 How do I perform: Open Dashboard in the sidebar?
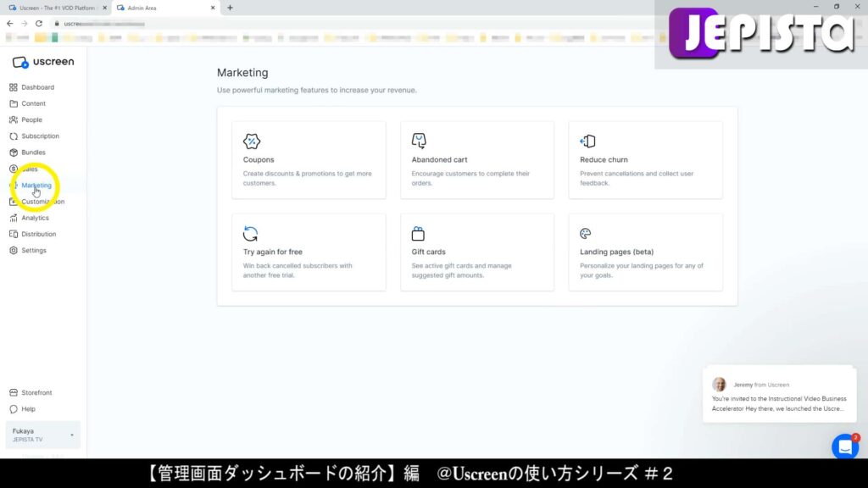pos(37,87)
